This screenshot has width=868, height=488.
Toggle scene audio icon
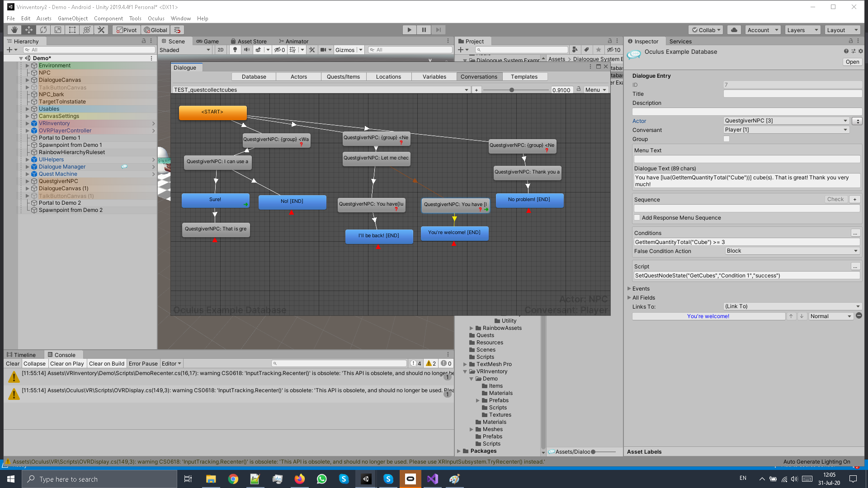click(247, 50)
